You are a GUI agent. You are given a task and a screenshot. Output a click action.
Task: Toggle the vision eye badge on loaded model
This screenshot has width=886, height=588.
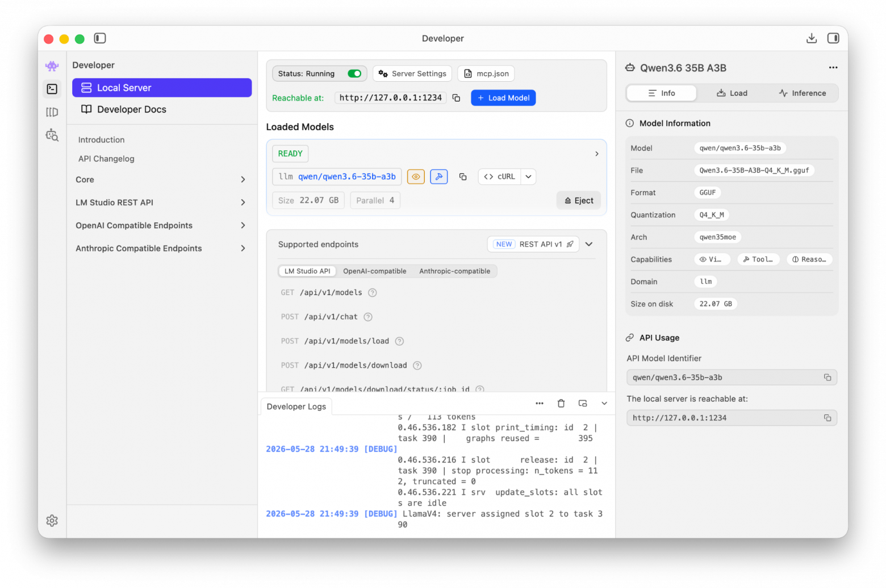416,177
